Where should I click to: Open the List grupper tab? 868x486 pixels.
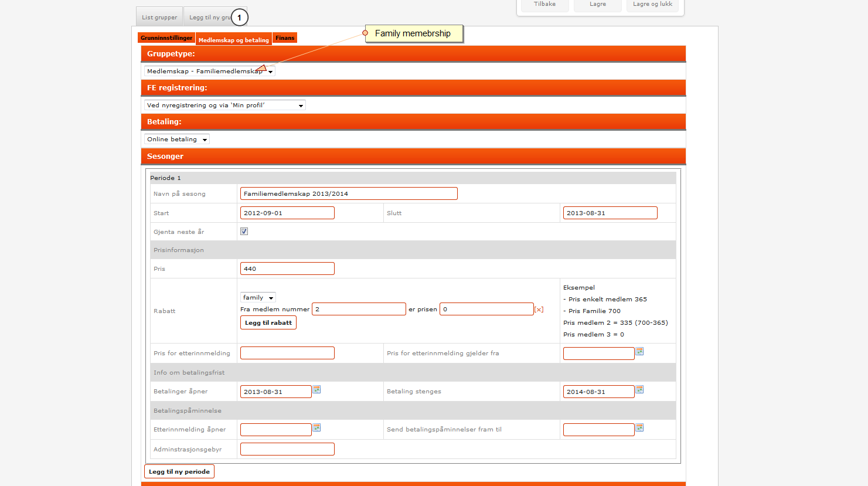pyautogui.click(x=159, y=17)
